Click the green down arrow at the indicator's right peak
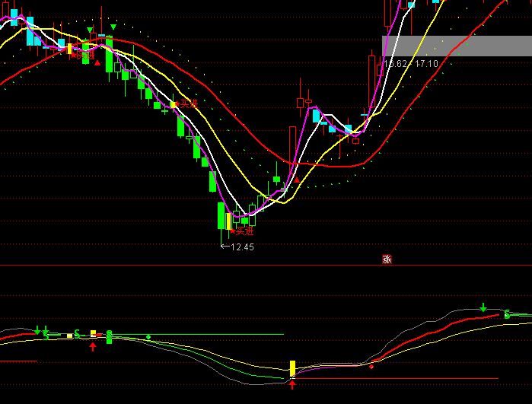Viewport: 532px width, 404px height. click(x=483, y=307)
